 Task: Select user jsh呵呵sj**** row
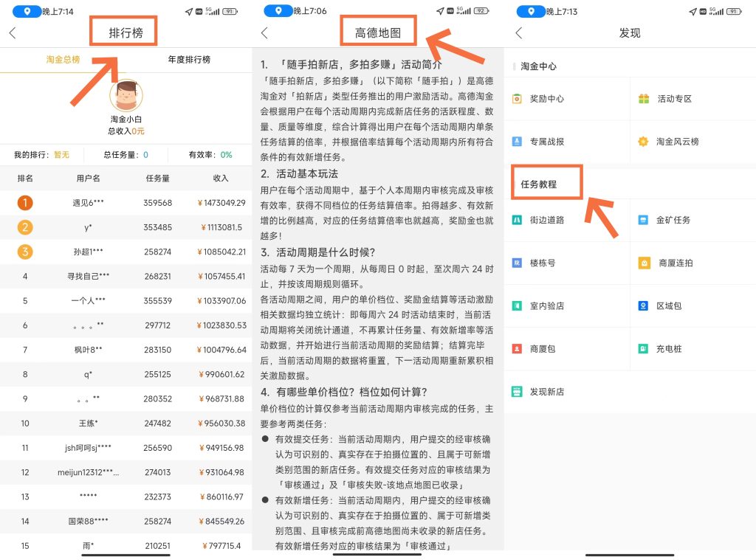coord(126,448)
